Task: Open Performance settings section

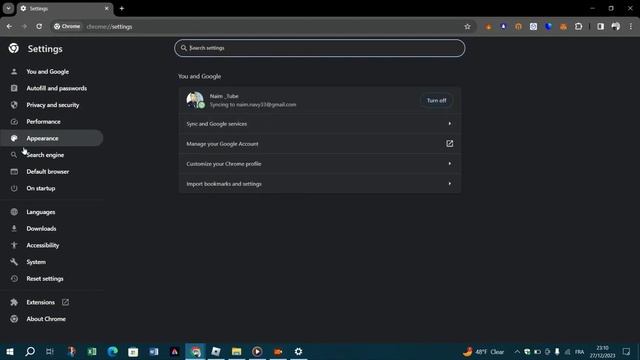Action: pos(43,122)
